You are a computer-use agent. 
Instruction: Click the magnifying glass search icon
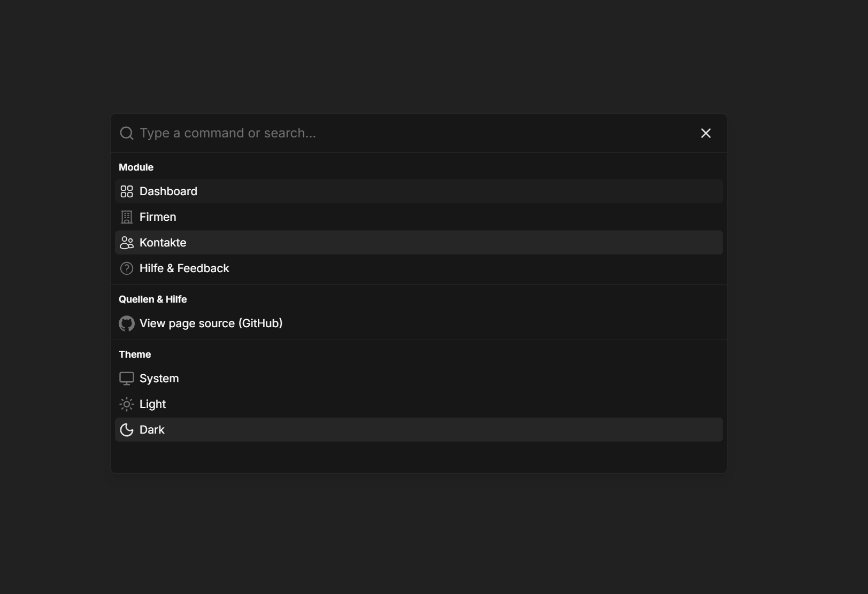pyautogui.click(x=126, y=133)
